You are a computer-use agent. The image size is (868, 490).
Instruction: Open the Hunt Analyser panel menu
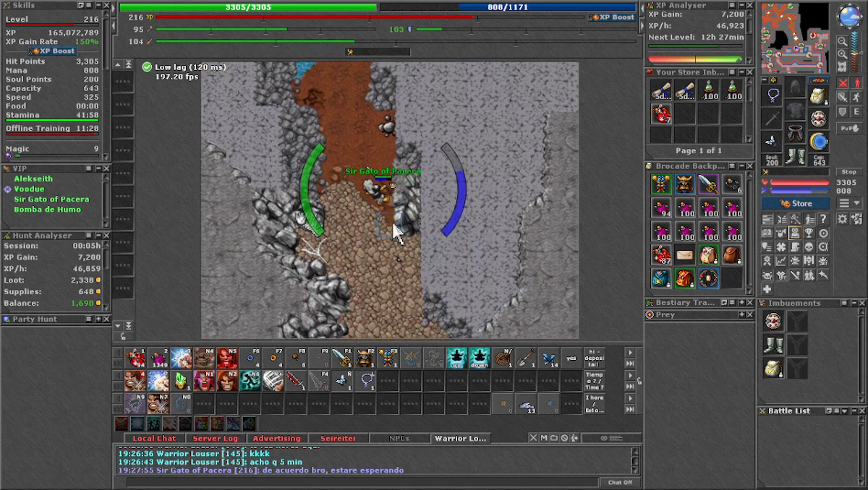pyautogui.click(x=88, y=235)
